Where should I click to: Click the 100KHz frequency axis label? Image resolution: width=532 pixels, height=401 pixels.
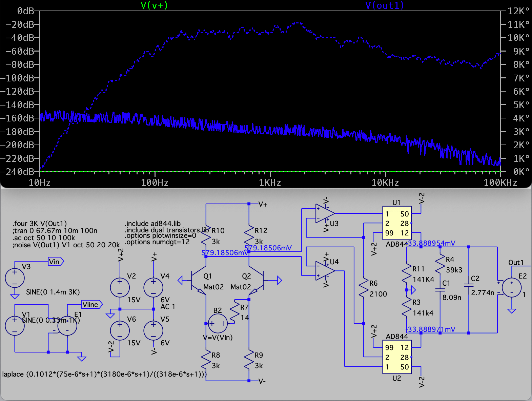pyautogui.click(x=500, y=183)
